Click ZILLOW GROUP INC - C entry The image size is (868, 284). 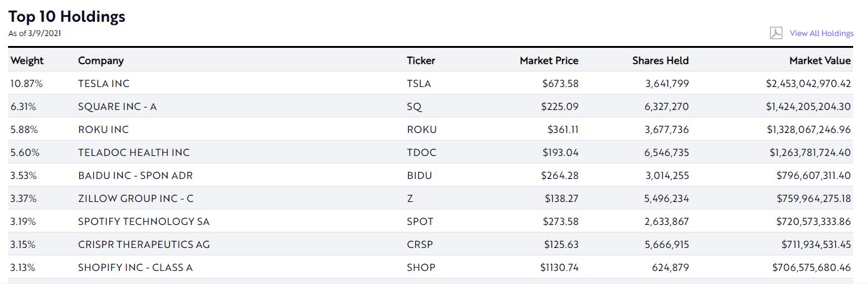[136, 198]
